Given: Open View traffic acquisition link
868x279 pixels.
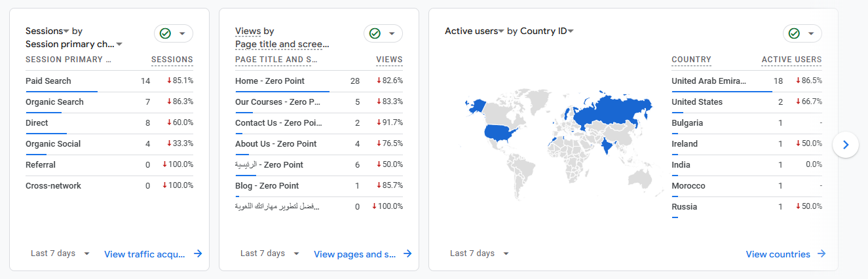Looking at the screenshot, I should pyautogui.click(x=145, y=254).
